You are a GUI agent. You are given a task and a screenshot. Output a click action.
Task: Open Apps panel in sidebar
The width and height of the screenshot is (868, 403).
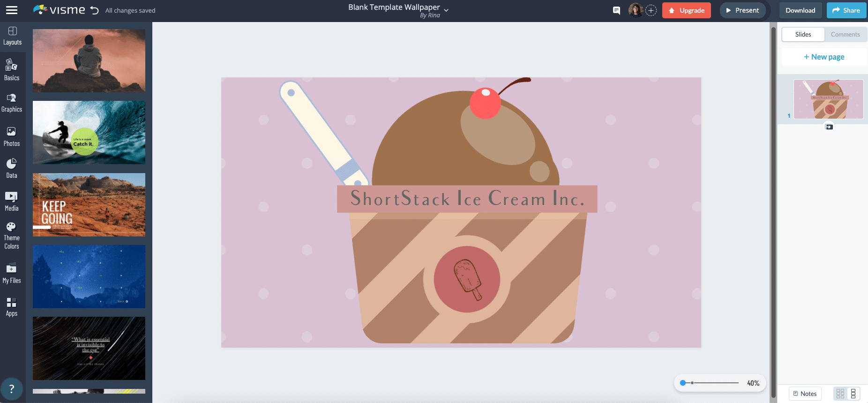pos(12,307)
